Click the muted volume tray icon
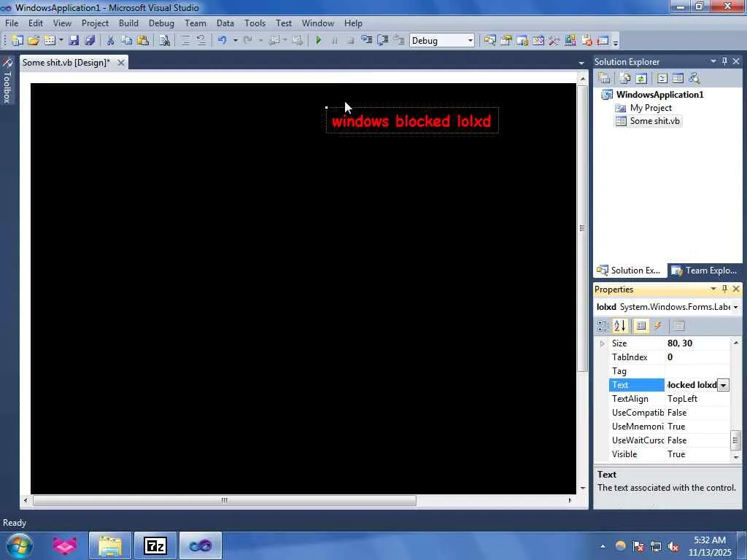 pos(673,546)
